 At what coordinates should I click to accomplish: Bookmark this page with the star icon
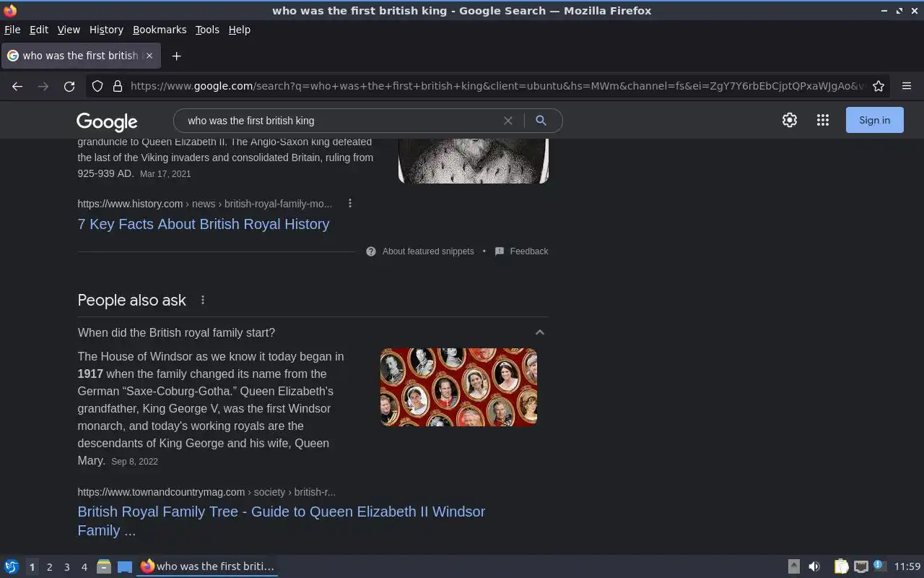click(879, 86)
